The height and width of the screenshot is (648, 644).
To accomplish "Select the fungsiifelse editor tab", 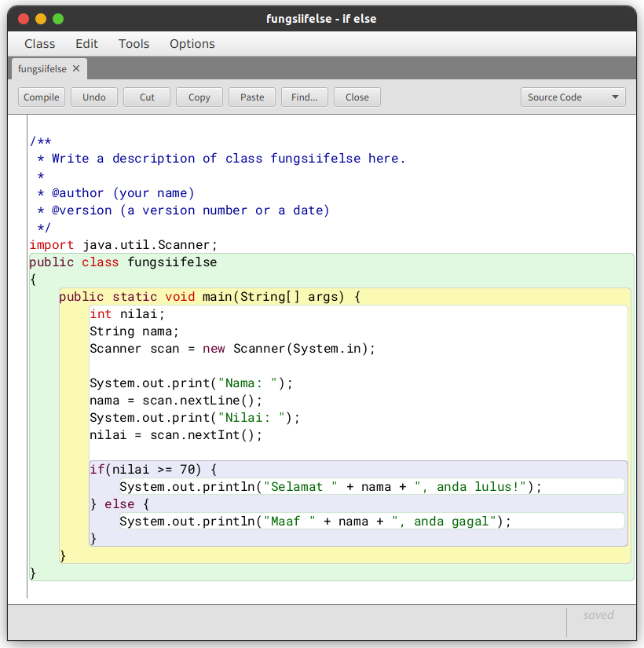I will 42,69.
